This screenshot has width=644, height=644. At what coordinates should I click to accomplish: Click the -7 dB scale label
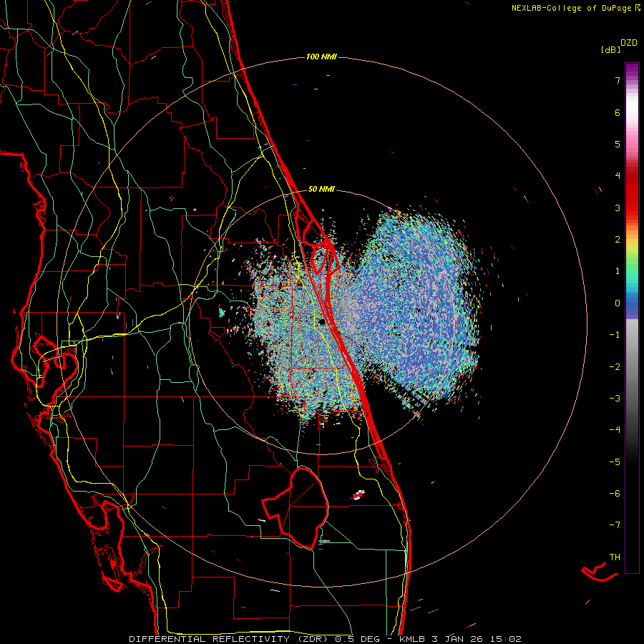pyautogui.click(x=615, y=525)
